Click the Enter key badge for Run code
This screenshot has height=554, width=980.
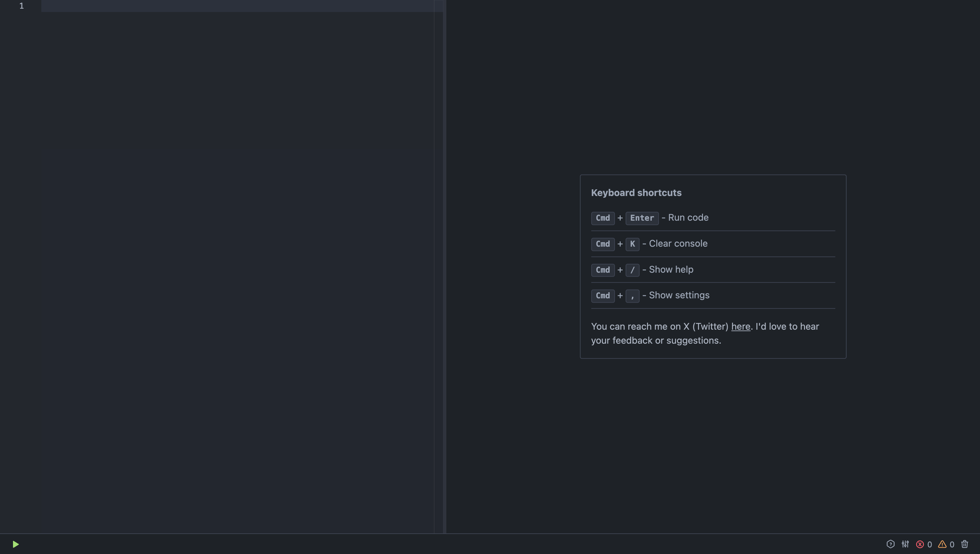tap(642, 218)
